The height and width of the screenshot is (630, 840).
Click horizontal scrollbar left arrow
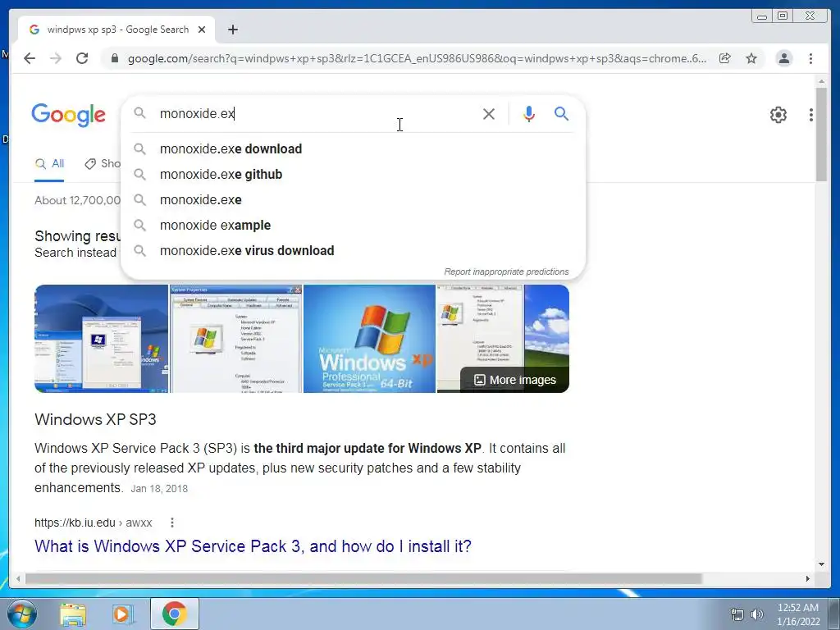(19, 578)
